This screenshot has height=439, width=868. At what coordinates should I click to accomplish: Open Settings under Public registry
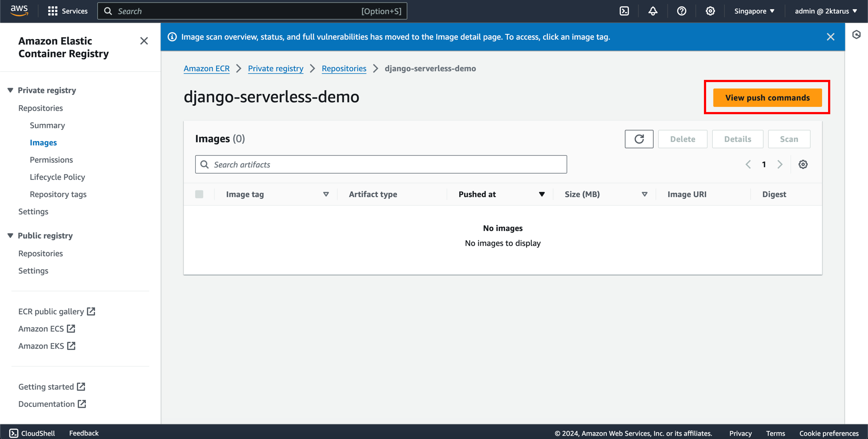pos(33,271)
